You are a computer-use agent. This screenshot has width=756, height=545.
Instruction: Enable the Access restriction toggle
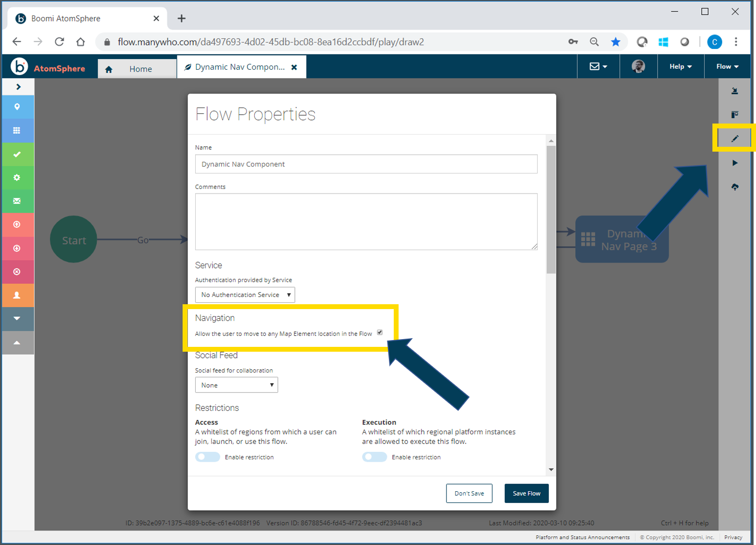[207, 456]
